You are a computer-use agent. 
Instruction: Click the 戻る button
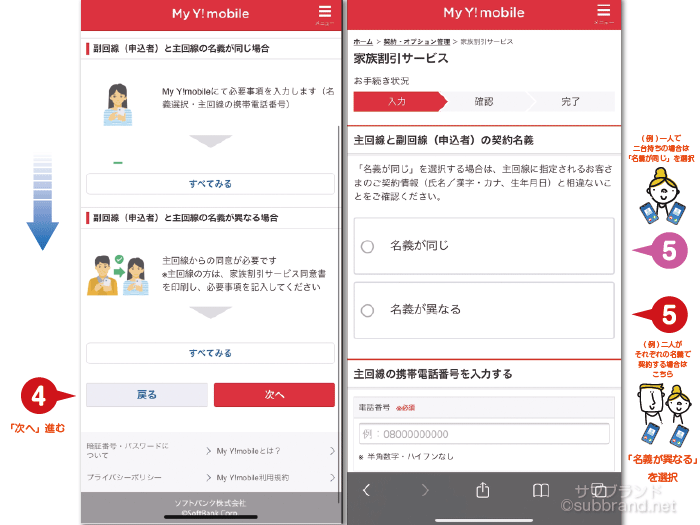tap(147, 395)
